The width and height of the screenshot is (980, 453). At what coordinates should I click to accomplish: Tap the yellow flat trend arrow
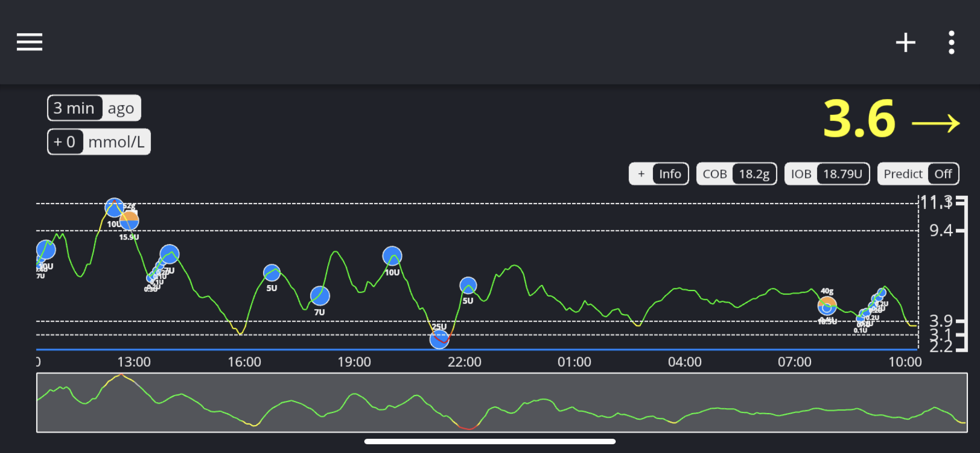click(x=936, y=123)
